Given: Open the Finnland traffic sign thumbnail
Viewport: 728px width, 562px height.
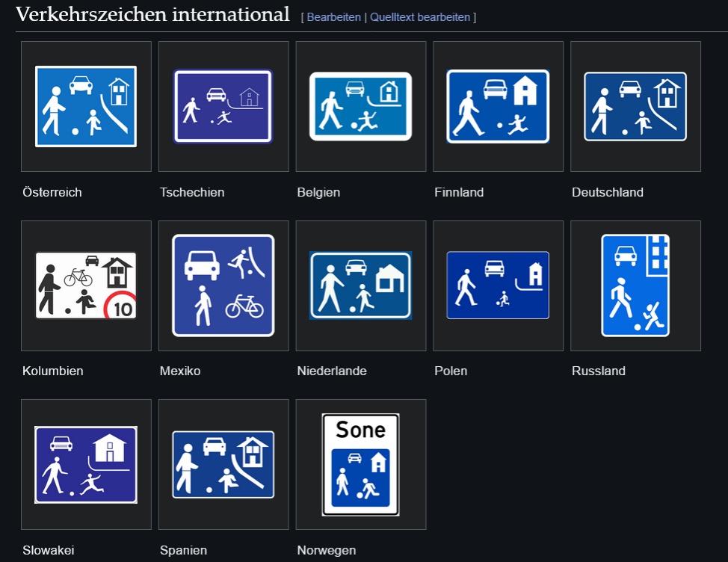Looking at the screenshot, I should pos(498,106).
